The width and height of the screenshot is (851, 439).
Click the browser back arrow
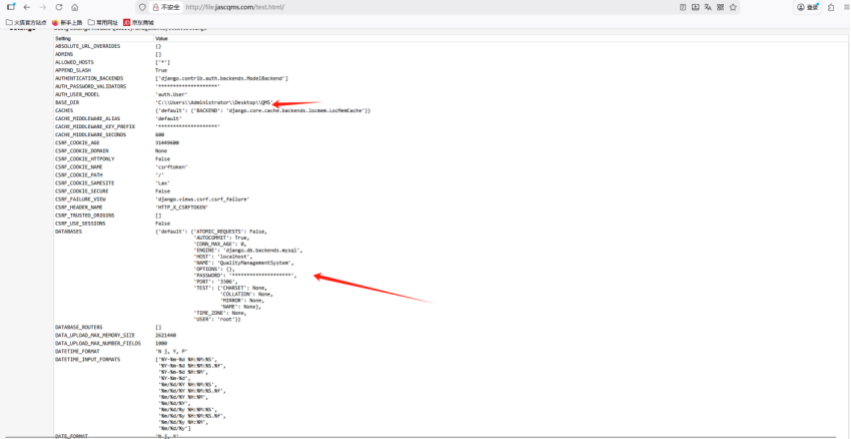(26, 7)
